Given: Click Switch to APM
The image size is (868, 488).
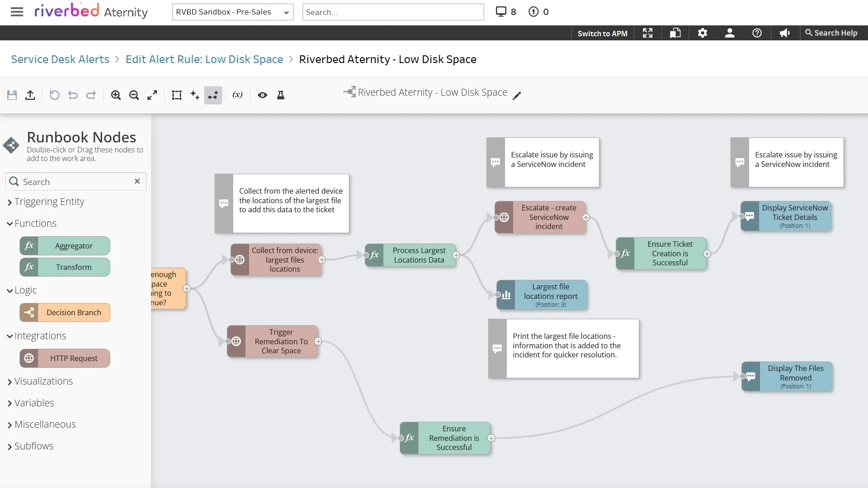Looking at the screenshot, I should pos(602,33).
